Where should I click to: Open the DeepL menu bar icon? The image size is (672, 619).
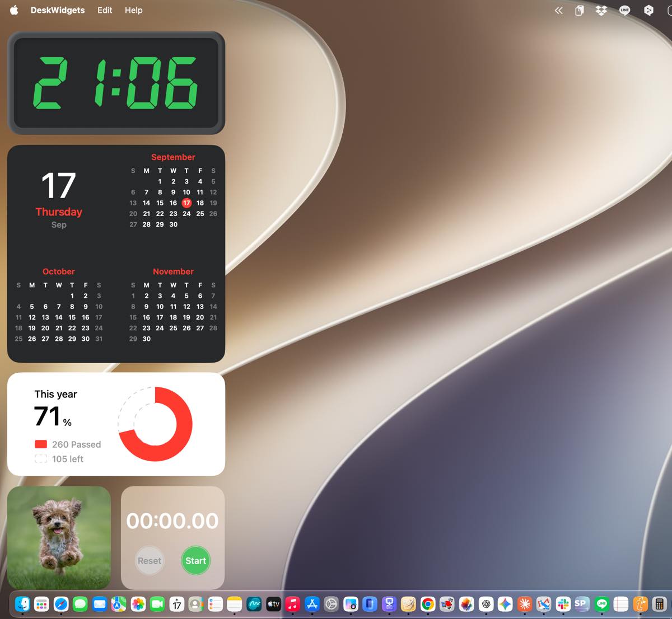648,10
